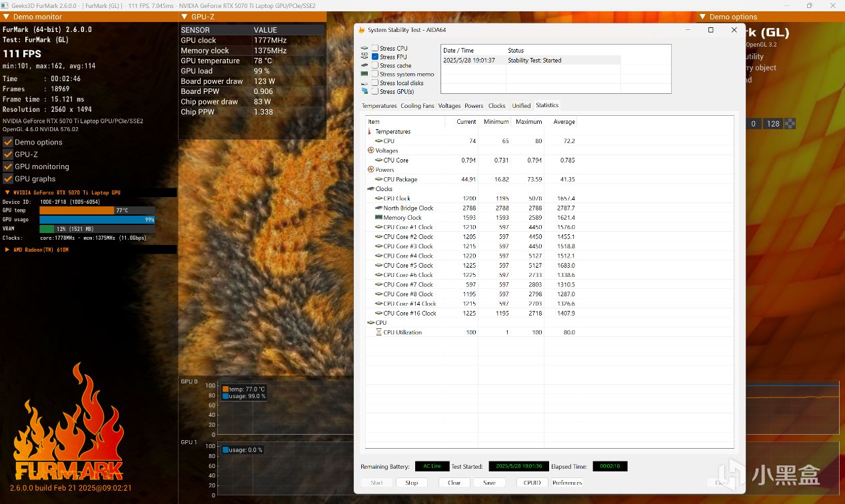
Task: Open the Clocks tab
Action: click(x=496, y=106)
